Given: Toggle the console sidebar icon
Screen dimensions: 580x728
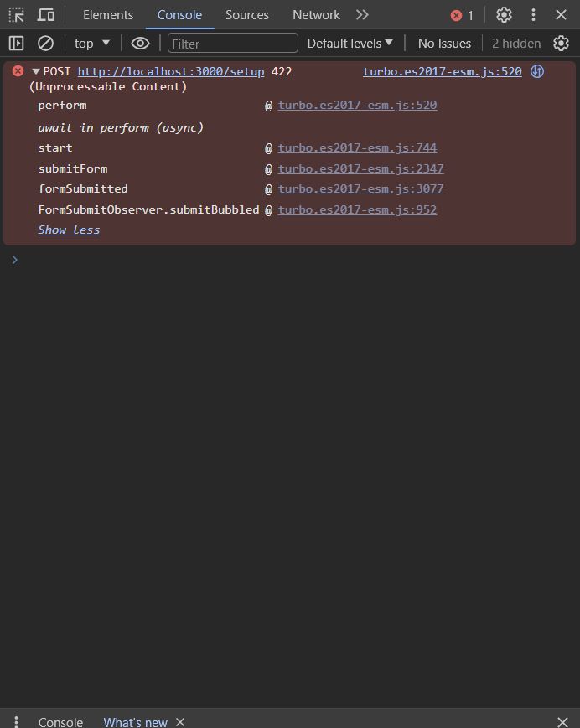Looking at the screenshot, I should coord(16,44).
